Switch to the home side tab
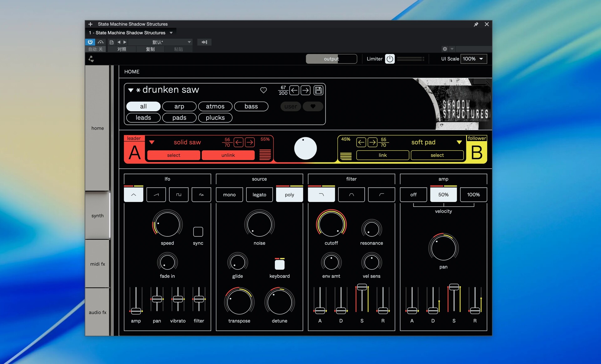Screen dimensions: 601x364 pos(97,128)
